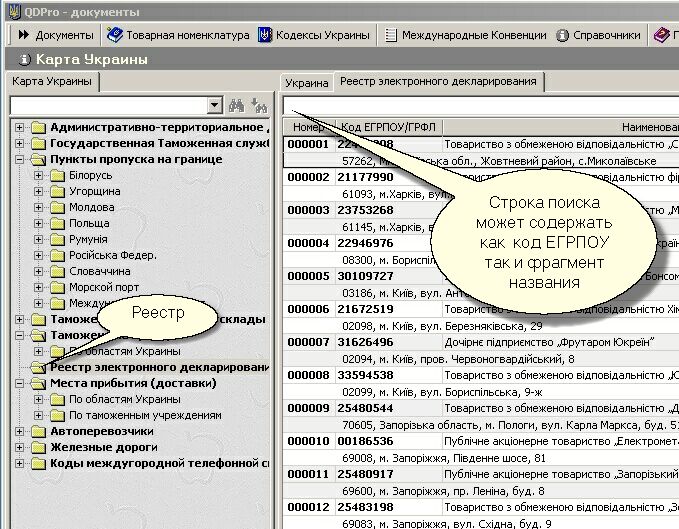The image size is (679, 529).
Task: Click into the left tree search field
Action: click(x=108, y=105)
